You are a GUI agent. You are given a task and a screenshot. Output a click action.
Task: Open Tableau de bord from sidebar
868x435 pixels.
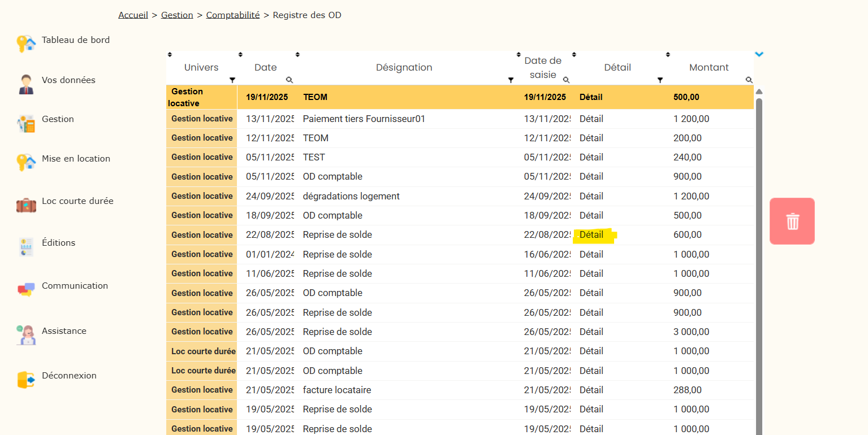[75, 40]
